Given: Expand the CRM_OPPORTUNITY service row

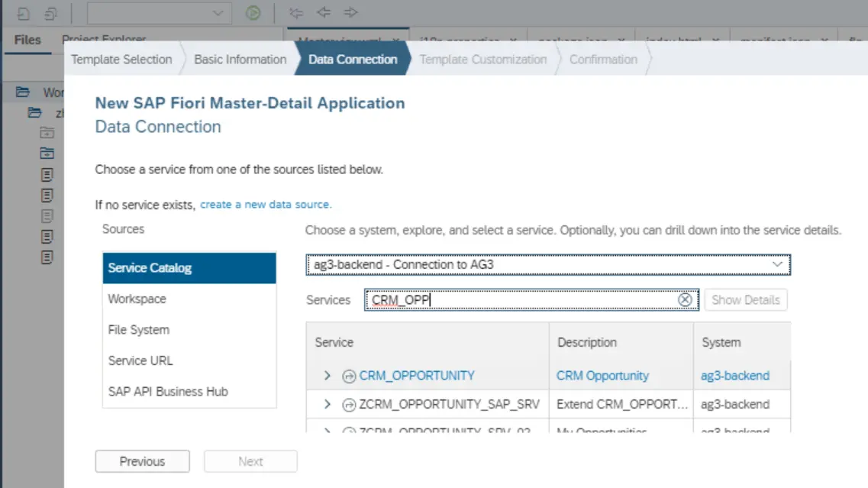Looking at the screenshot, I should (x=328, y=376).
